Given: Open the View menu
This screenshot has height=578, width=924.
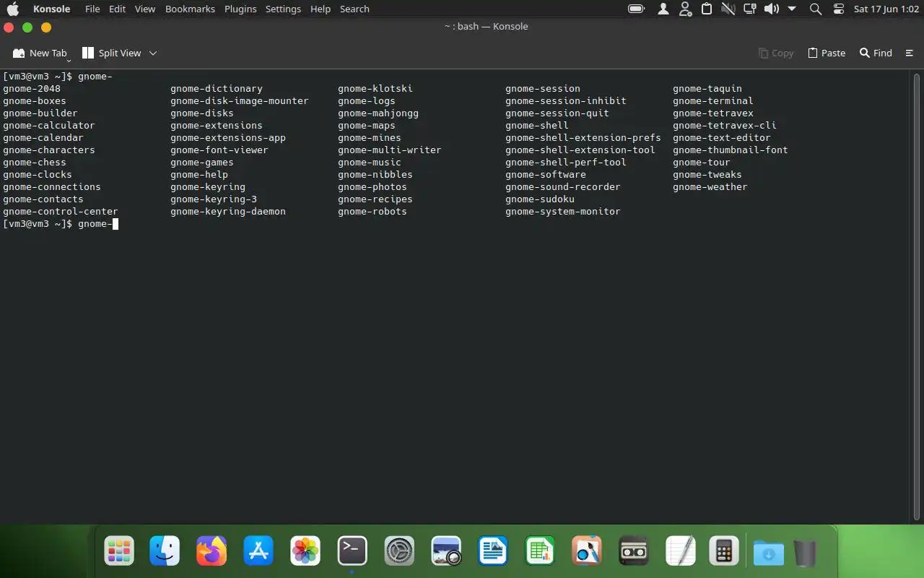Looking at the screenshot, I should point(145,9).
